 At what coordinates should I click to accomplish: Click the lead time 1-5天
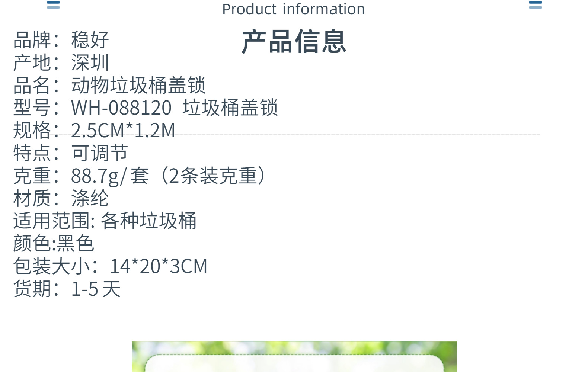pos(96,289)
